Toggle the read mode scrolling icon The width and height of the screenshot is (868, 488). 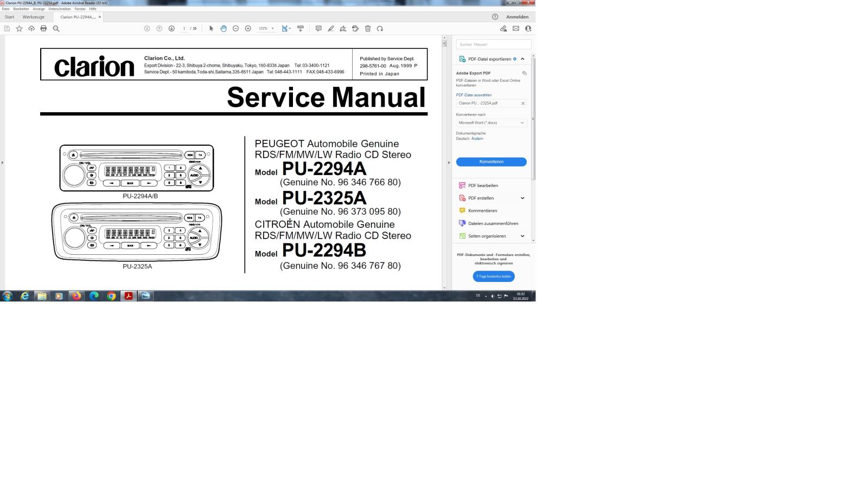[x=301, y=29]
